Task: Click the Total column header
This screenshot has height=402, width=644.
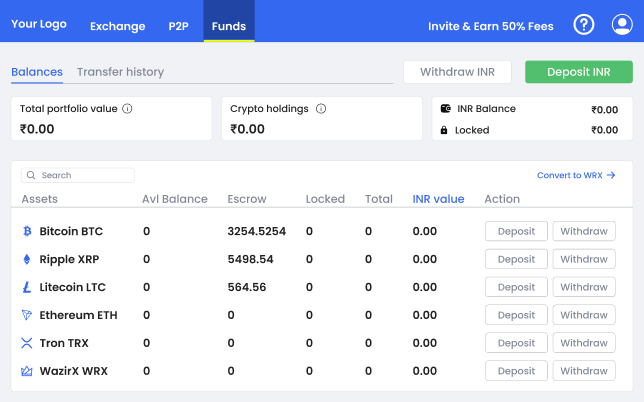Action: 379,199
